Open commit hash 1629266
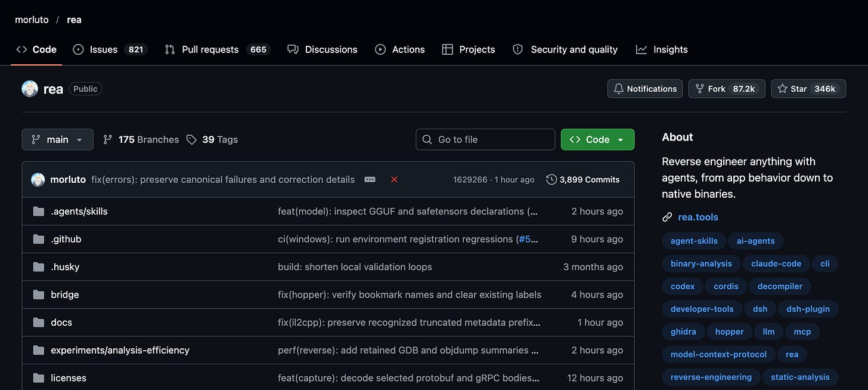This screenshot has width=868, height=390. (470, 179)
